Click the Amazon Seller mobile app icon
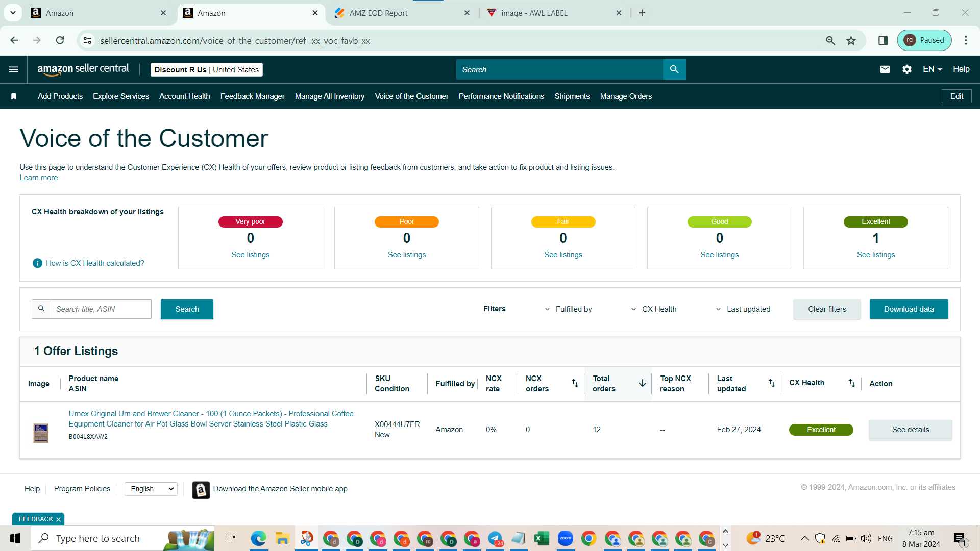Image resolution: width=980 pixels, height=551 pixels. (x=201, y=490)
